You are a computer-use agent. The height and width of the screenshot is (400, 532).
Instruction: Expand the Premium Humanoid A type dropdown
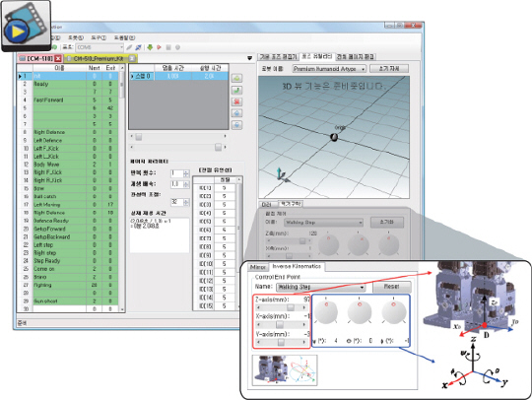[329, 69]
